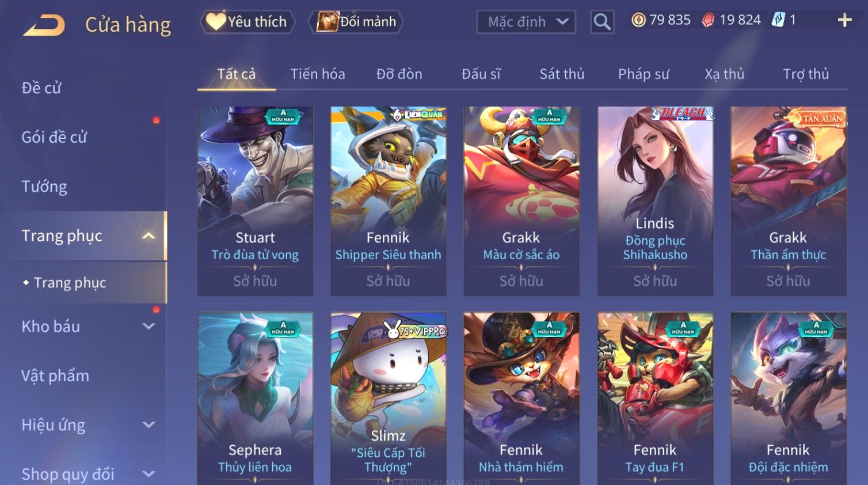Select the Tiến hóa tab
Image resolution: width=868 pixels, height=485 pixels.
[x=317, y=74]
